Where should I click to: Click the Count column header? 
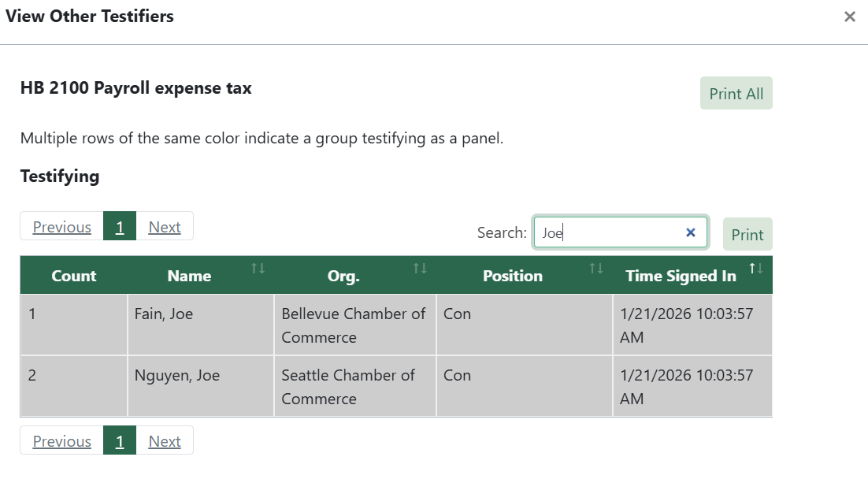[x=74, y=276]
